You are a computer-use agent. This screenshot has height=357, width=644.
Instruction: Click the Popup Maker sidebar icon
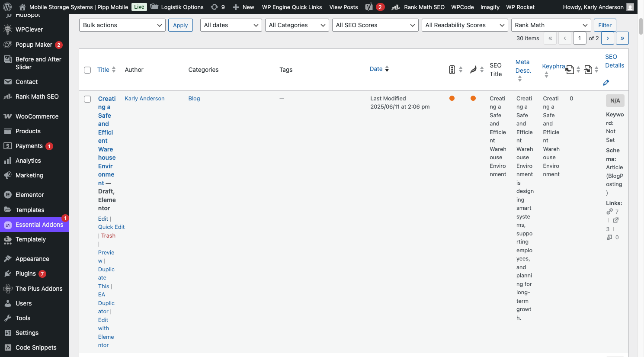click(8, 45)
